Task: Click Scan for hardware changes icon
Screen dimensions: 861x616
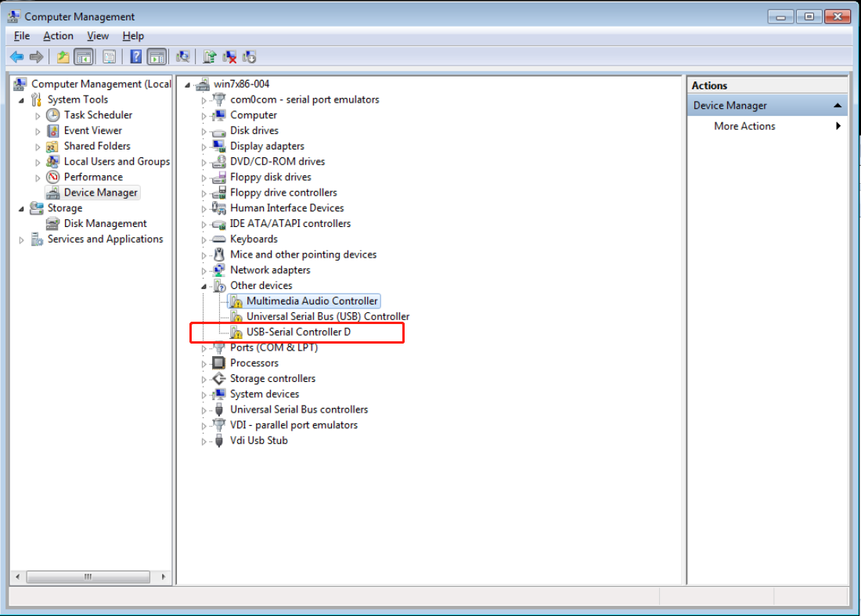Action: [x=183, y=56]
